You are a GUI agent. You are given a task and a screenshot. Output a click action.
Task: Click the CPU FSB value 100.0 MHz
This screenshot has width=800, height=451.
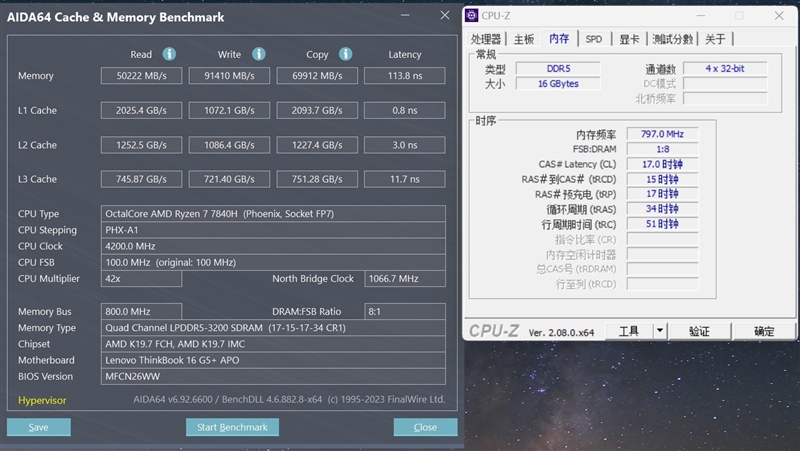pos(273,262)
